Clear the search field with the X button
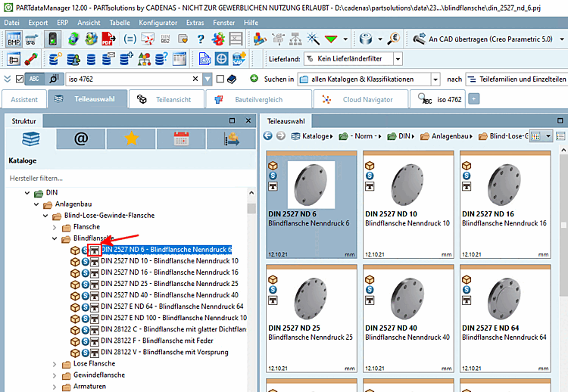This screenshot has width=568, height=392. pyautogui.click(x=195, y=79)
